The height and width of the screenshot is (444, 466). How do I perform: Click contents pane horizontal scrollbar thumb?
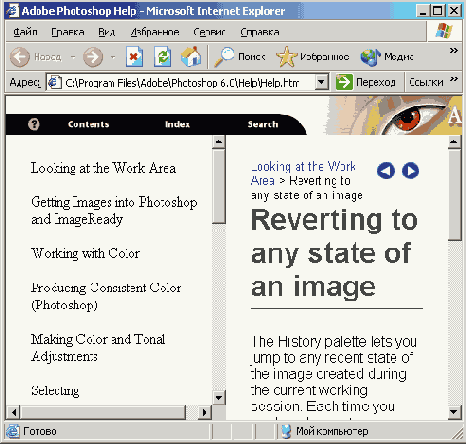[x=103, y=412]
